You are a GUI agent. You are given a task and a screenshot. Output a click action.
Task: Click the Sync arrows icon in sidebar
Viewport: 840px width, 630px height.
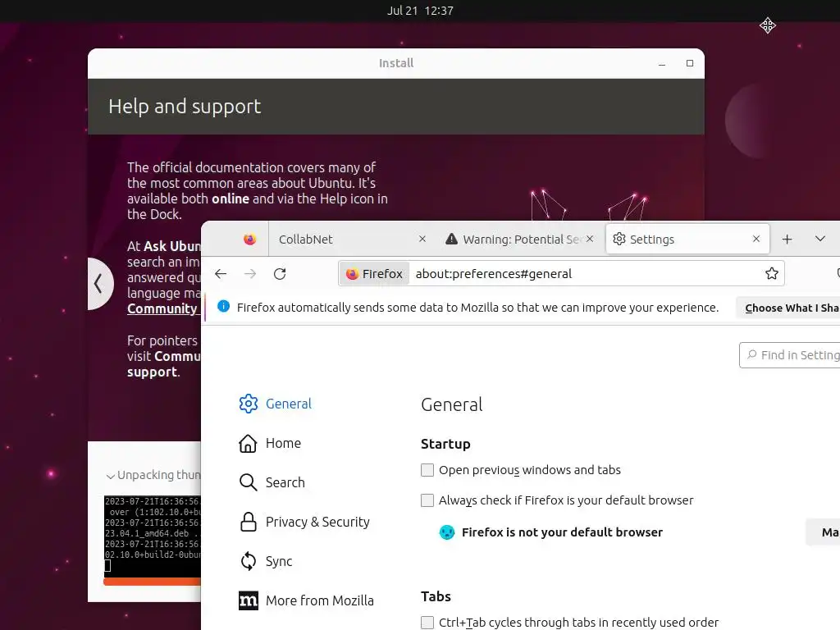pos(248,561)
